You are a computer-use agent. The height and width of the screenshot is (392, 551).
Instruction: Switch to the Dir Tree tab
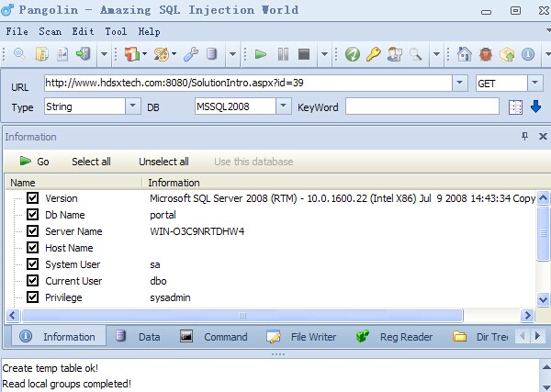click(x=480, y=337)
